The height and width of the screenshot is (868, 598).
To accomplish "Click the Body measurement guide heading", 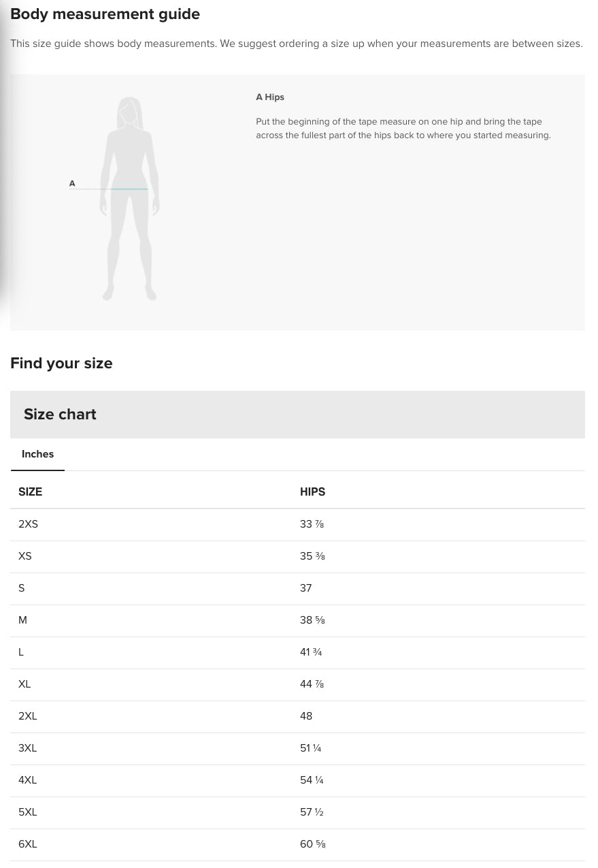I will pyautogui.click(x=105, y=14).
